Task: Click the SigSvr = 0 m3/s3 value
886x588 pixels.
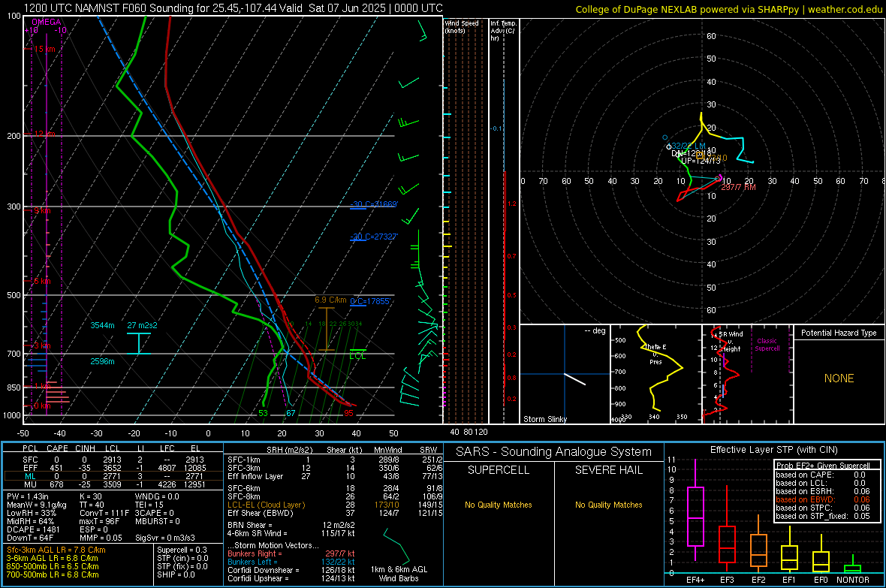Action: [165, 538]
